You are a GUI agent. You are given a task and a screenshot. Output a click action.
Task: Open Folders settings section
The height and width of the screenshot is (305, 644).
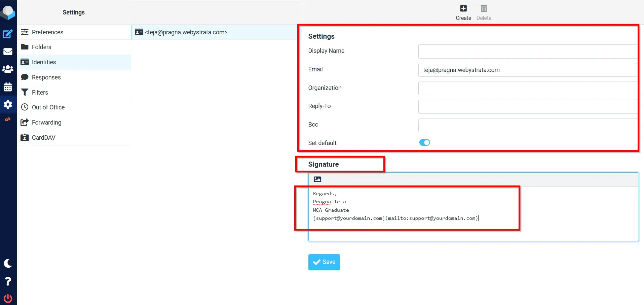pyautogui.click(x=74, y=47)
